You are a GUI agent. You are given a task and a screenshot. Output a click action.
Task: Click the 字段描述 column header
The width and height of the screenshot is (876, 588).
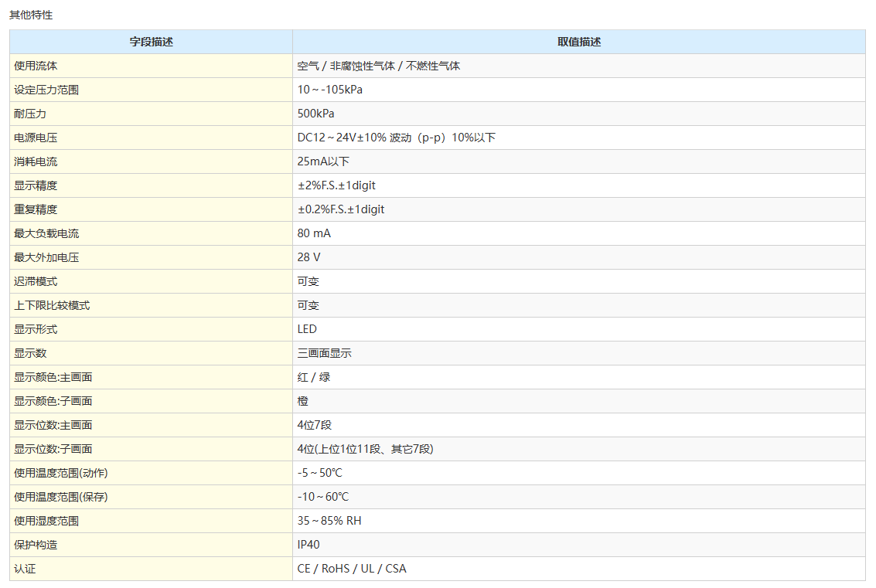coord(151,42)
